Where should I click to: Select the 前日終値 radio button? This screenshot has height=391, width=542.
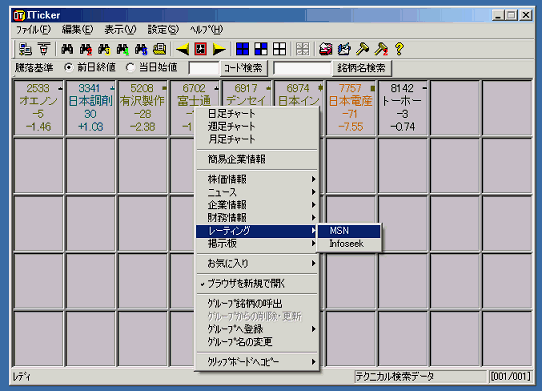pyautogui.click(x=69, y=67)
